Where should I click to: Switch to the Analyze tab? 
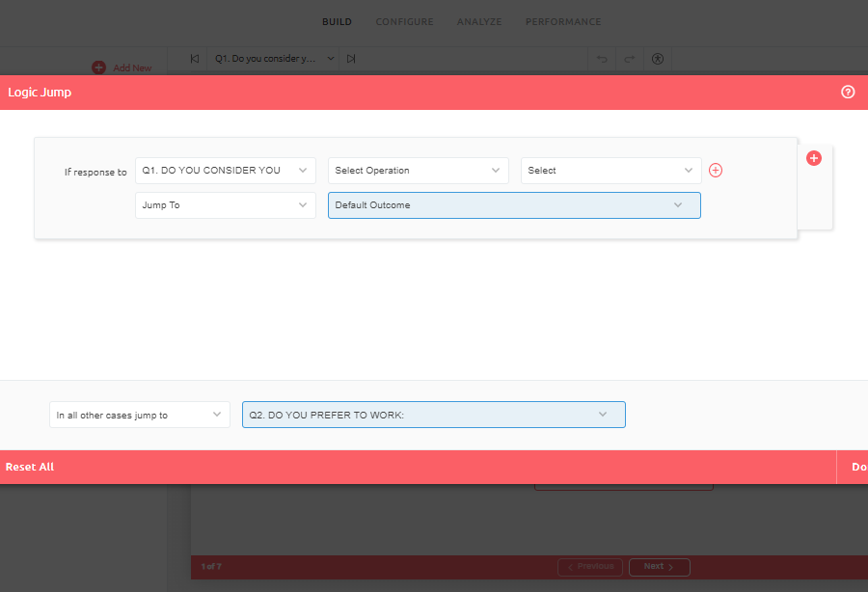click(x=479, y=22)
